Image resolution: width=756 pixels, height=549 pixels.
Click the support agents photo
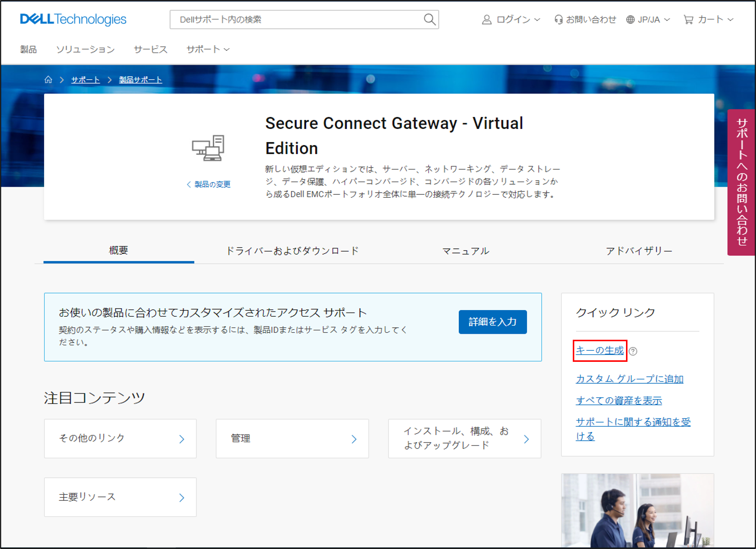[x=638, y=510]
